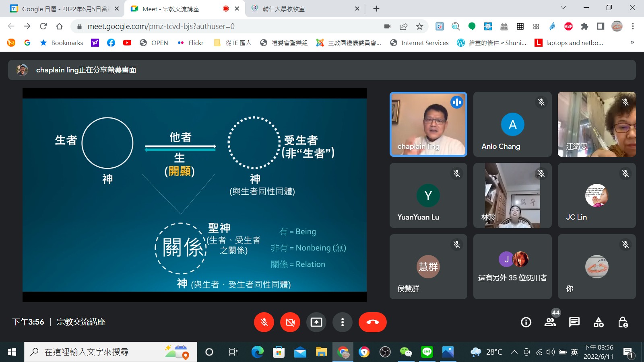This screenshot has height=362, width=644.
Task: Hang up with the red leave call button
Action: [x=372, y=322]
